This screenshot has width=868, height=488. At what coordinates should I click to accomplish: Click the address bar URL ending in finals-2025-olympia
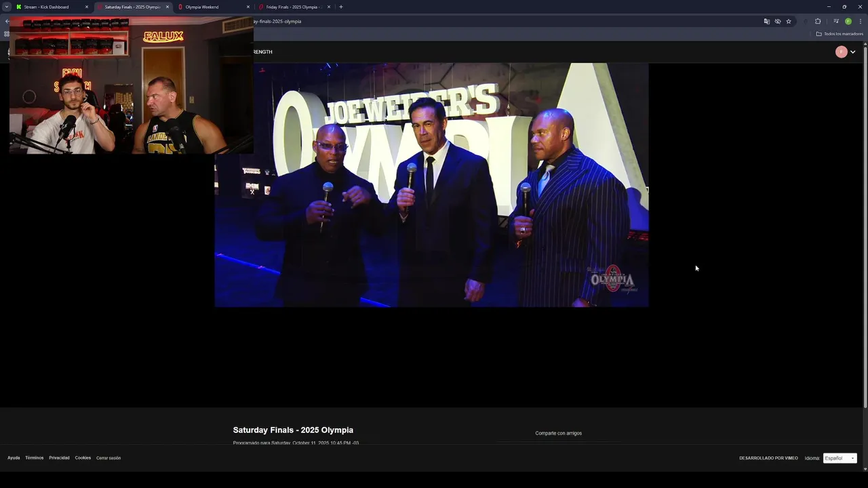pos(277,21)
